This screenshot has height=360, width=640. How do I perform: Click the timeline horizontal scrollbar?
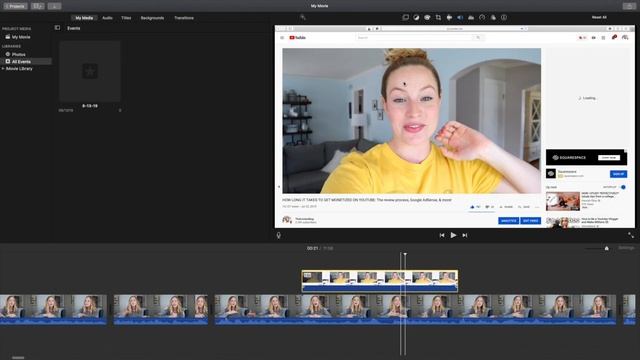(18, 358)
